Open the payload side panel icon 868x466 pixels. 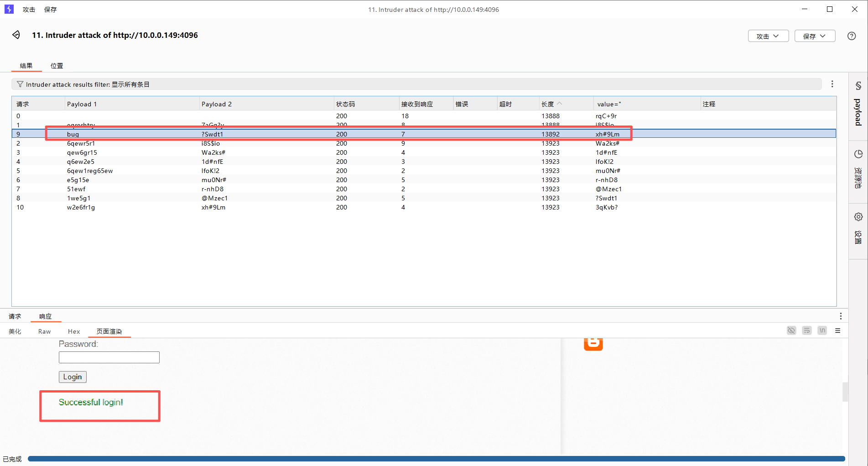[x=858, y=86]
